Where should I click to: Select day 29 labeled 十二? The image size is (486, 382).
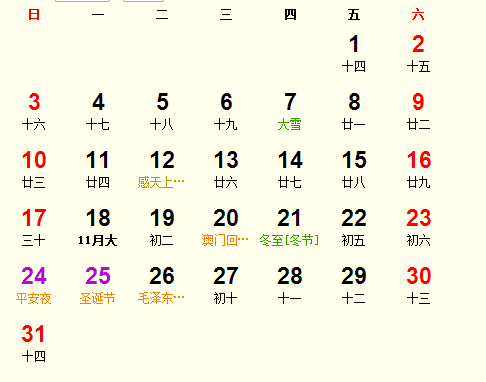tap(354, 285)
